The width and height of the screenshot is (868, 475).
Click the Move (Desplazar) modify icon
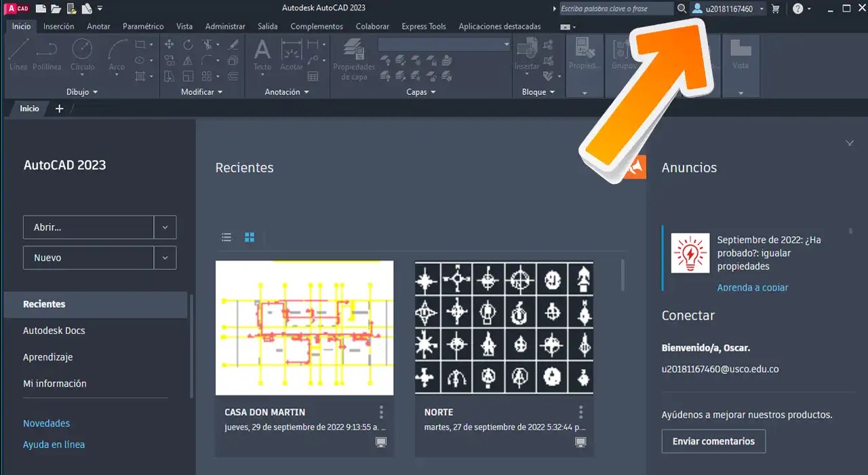tap(170, 44)
